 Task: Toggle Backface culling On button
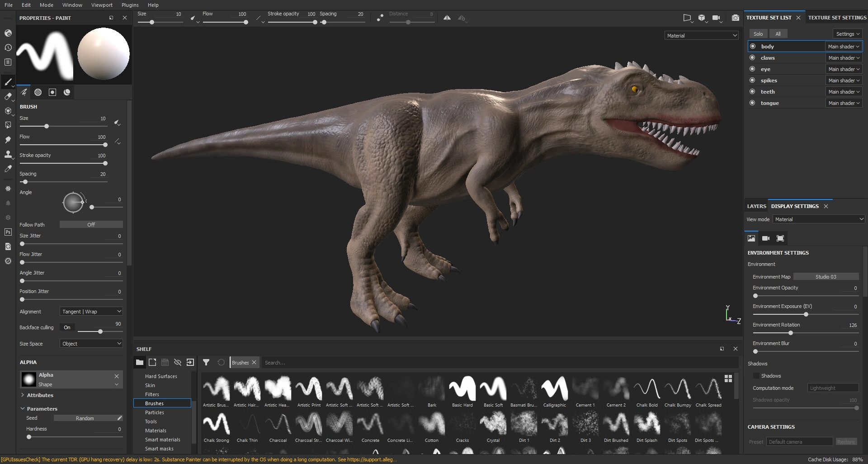coord(67,327)
